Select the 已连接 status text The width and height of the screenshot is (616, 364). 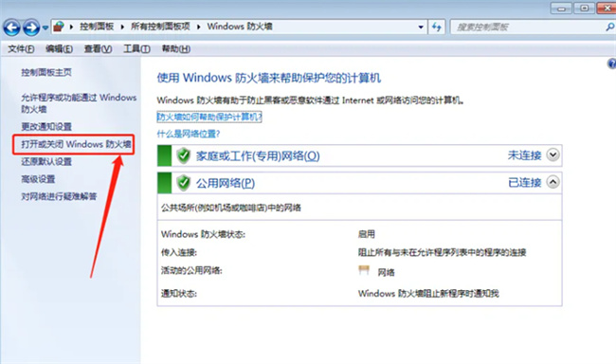click(524, 182)
